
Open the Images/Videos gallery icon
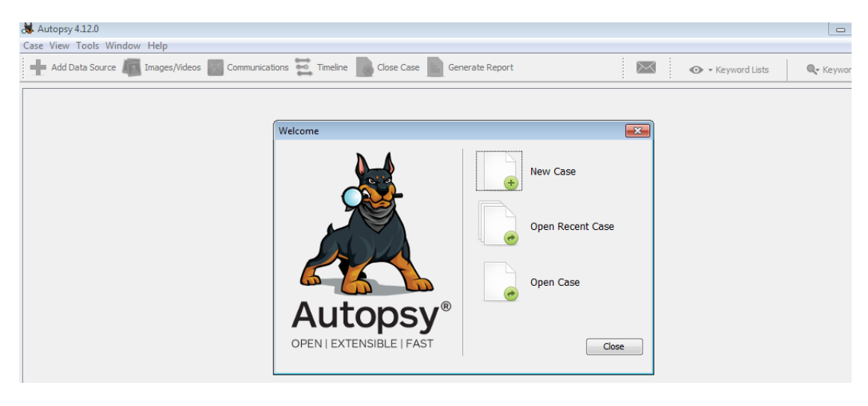(x=131, y=67)
